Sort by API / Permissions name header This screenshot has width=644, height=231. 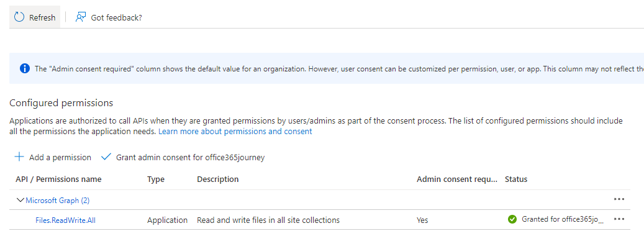click(59, 179)
